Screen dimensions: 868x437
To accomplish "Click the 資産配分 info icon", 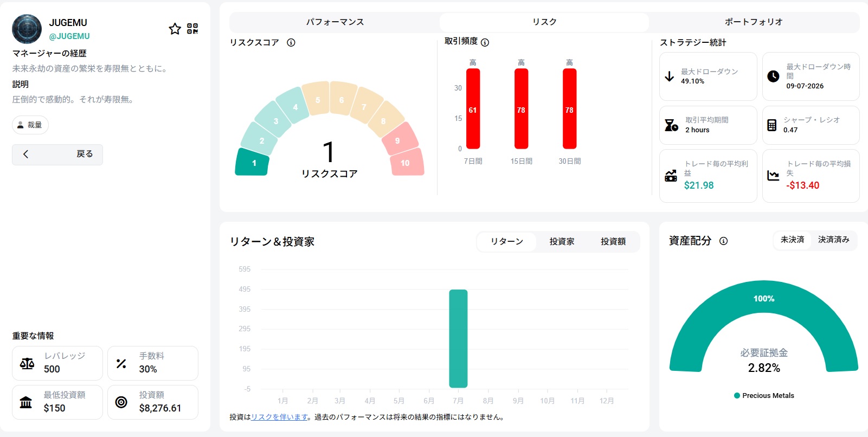I will click(723, 241).
